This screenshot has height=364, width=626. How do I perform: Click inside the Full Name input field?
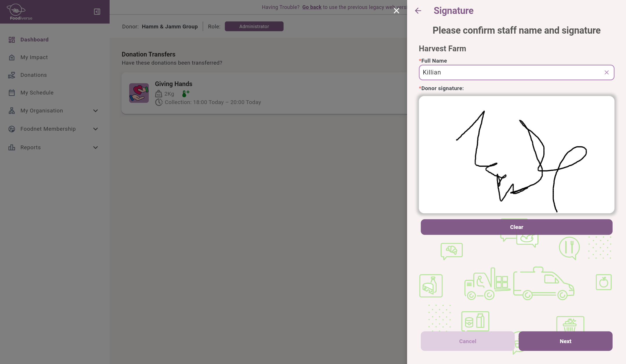(510, 72)
